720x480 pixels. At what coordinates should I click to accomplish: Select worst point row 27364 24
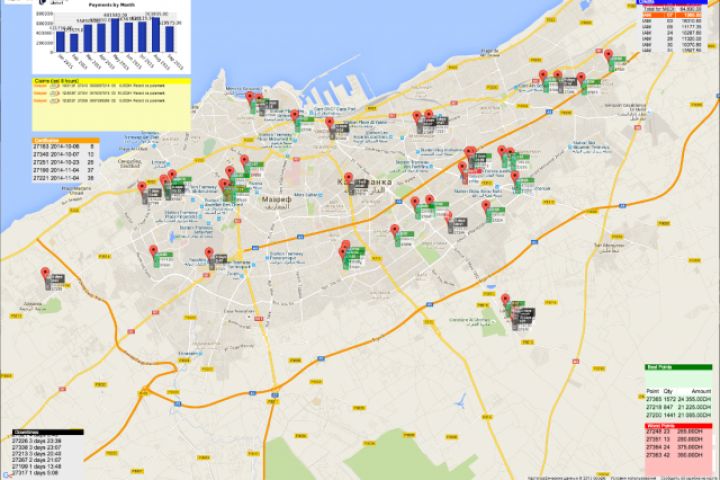[674, 447]
